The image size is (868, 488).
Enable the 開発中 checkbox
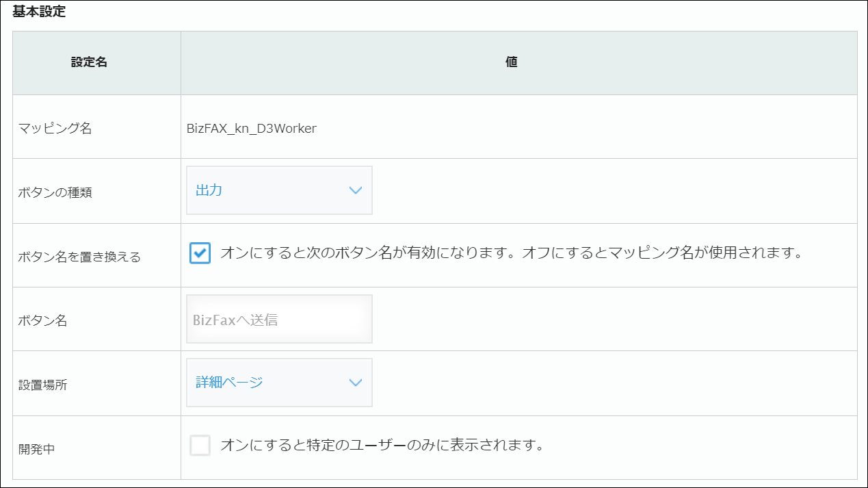click(200, 446)
